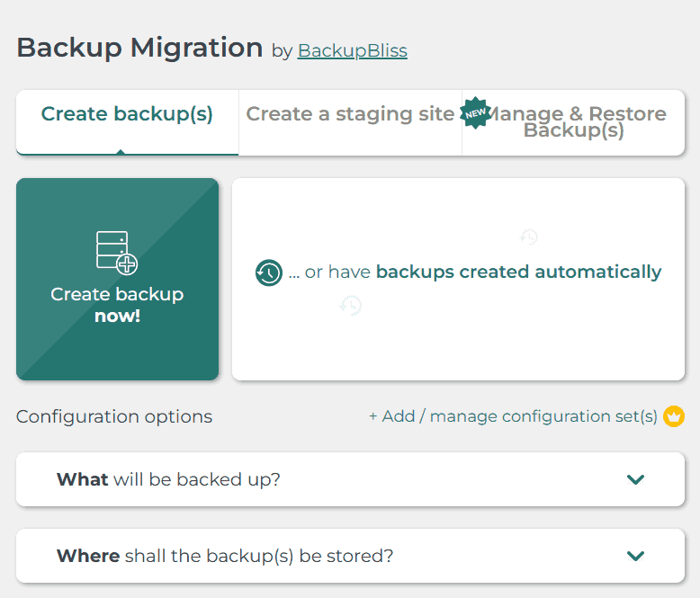
Task: Click the faint history icon at lower left
Action: pos(350,306)
